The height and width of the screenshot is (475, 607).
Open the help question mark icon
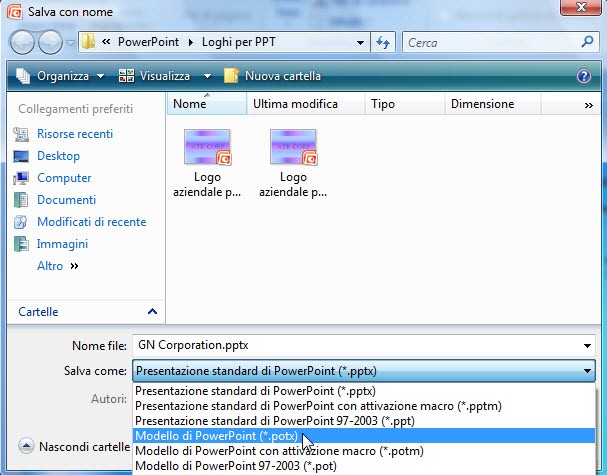coord(584,76)
